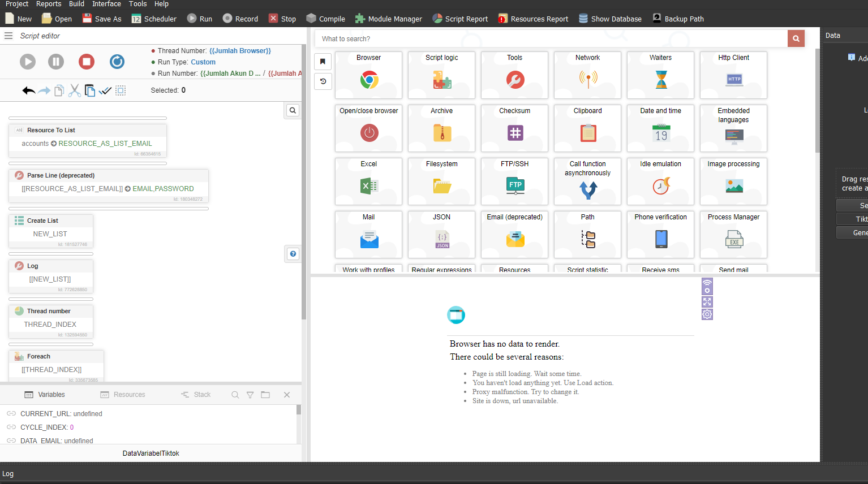Click the scissors cut icon

(75, 90)
